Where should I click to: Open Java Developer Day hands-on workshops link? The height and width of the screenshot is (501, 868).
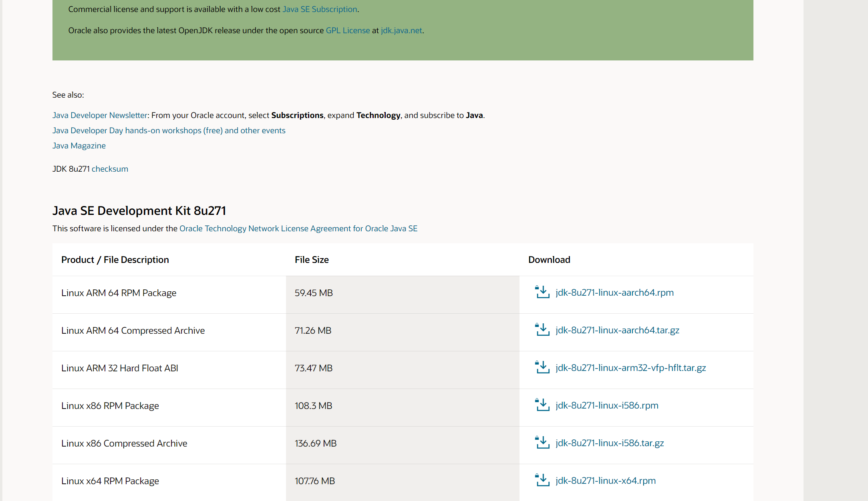coord(169,130)
